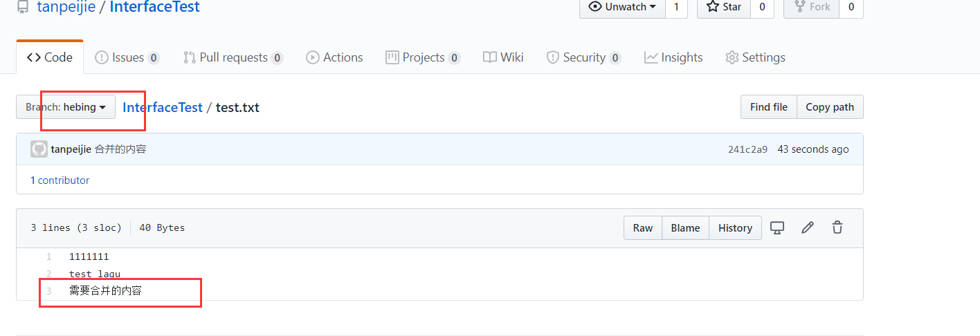Copy the file path
Image resolution: width=980 pixels, height=336 pixels.
[x=830, y=107]
